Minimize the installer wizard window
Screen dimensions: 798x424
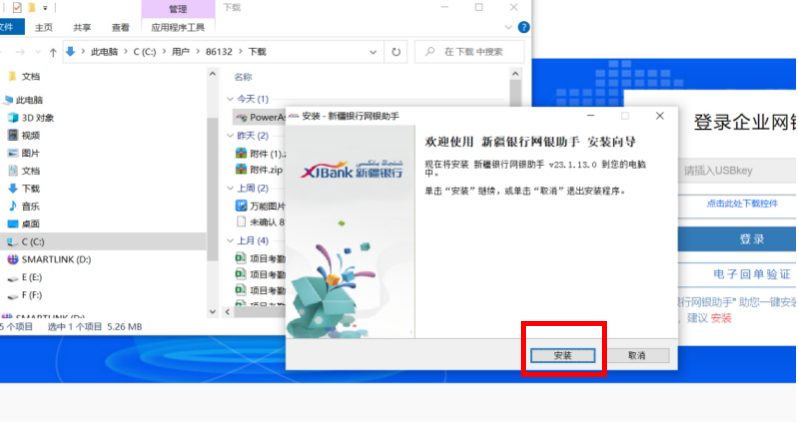[591, 116]
